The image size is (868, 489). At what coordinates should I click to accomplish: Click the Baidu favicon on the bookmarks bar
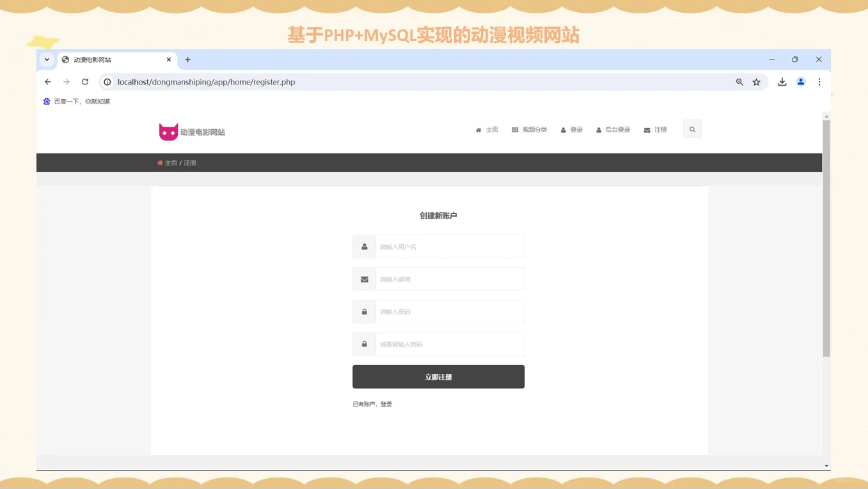[x=45, y=101]
